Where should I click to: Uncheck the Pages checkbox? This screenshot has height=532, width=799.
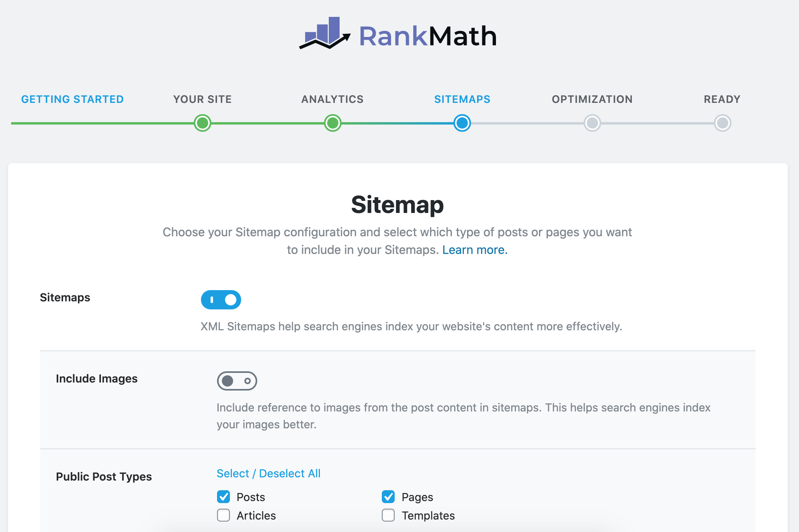pos(388,497)
